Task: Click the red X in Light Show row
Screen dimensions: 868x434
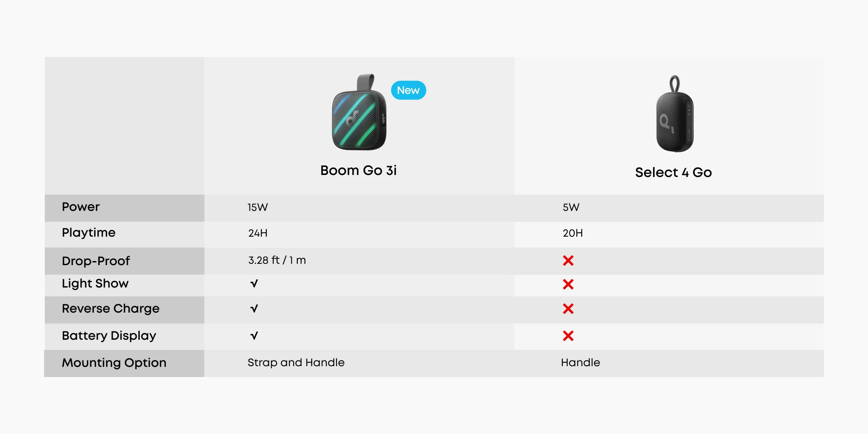Action: pos(568,284)
